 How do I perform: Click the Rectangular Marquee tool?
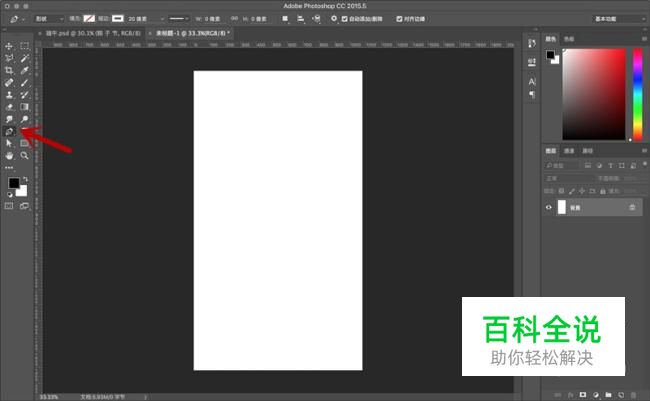tap(25, 46)
